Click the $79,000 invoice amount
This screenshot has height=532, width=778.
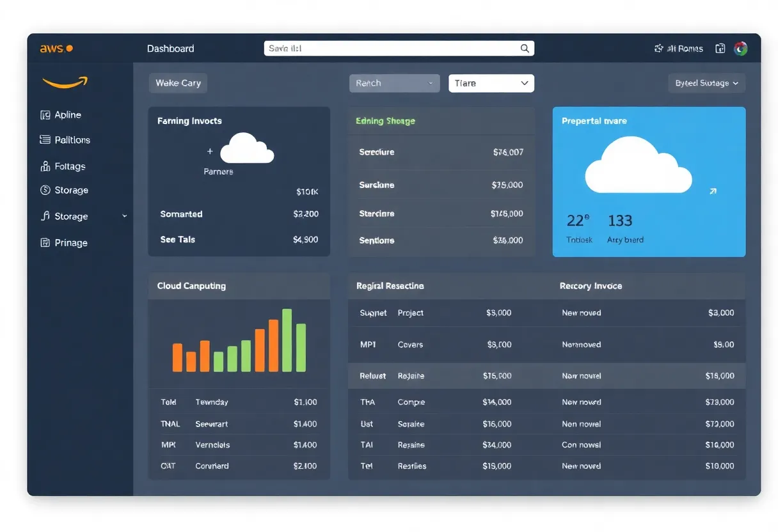(x=720, y=402)
